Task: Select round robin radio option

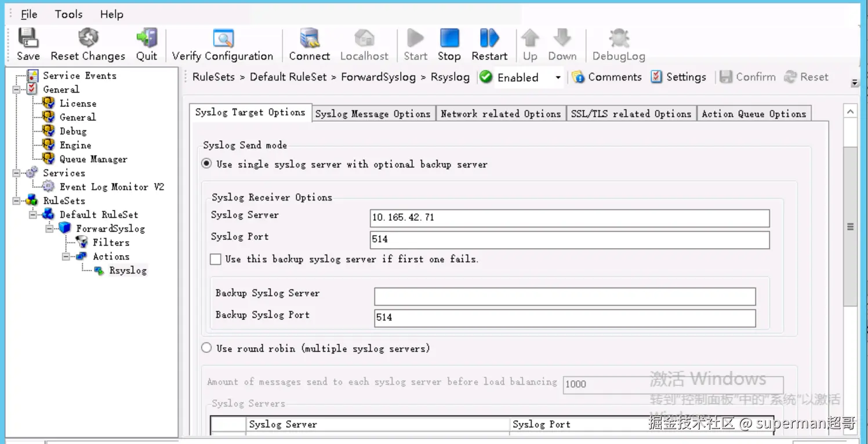Action: (x=206, y=348)
